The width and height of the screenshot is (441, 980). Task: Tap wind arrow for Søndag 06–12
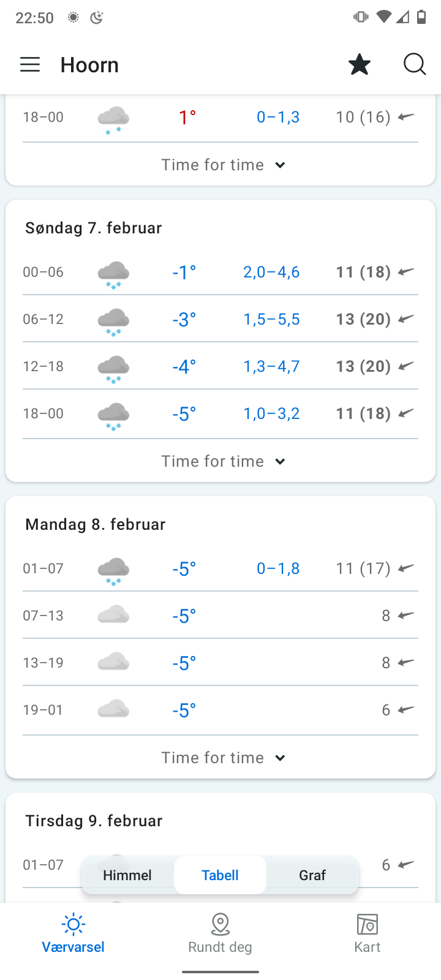pos(405,319)
